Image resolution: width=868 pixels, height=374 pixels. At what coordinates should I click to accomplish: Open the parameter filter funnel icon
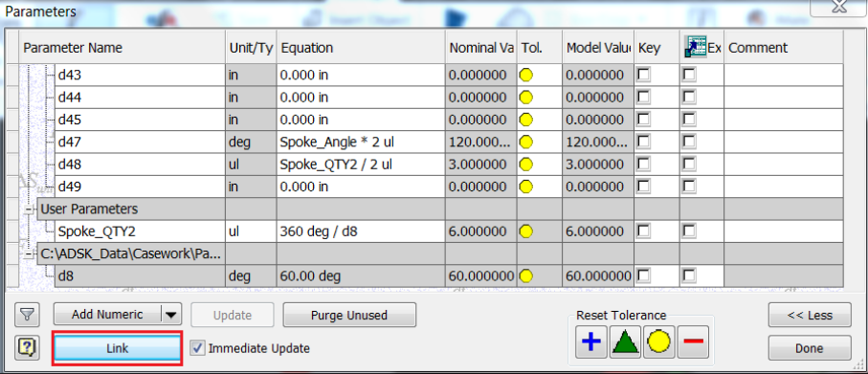pos(27,316)
